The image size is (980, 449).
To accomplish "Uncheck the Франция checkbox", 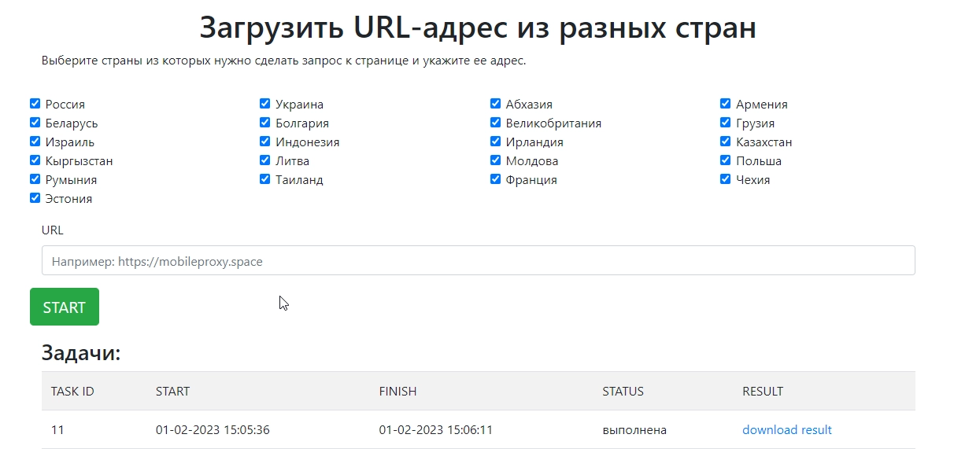I will point(495,179).
